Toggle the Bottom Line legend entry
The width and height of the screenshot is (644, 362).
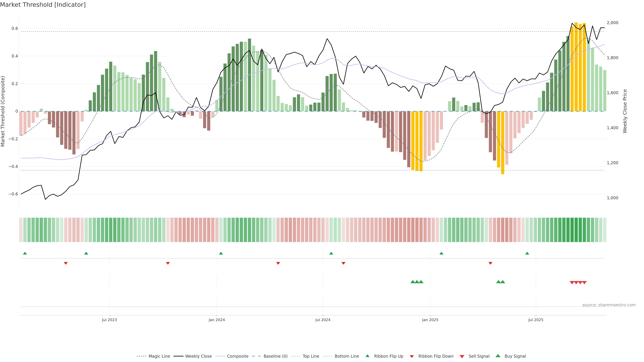346,356
